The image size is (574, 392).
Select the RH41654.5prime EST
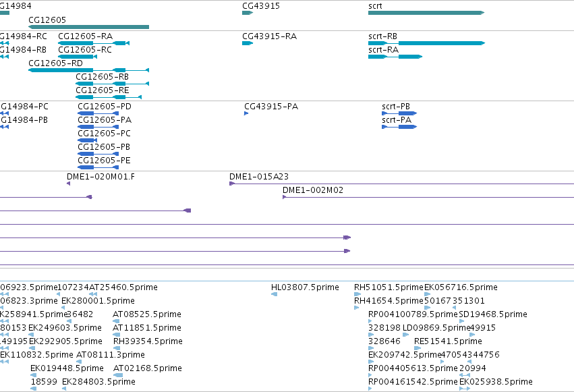357,308
